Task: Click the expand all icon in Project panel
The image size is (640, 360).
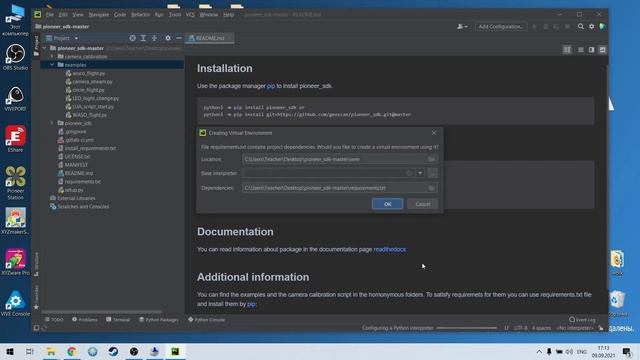Action: 143,38
